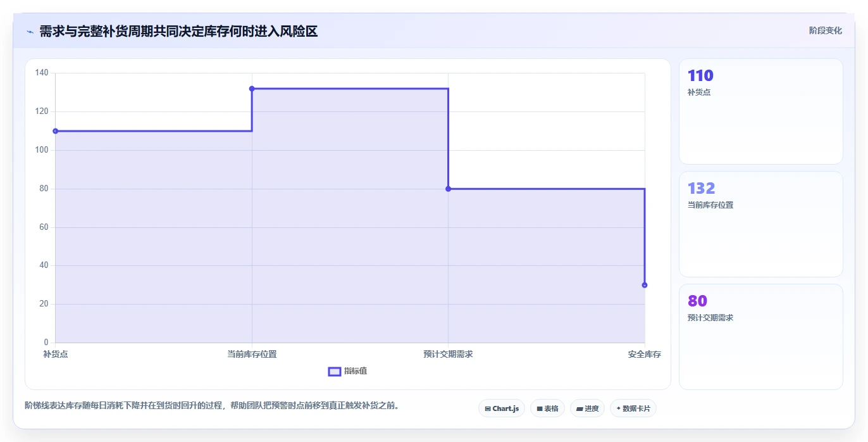Click the 表格 tag's table icon
This screenshot has width=868, height=442.
540,409
